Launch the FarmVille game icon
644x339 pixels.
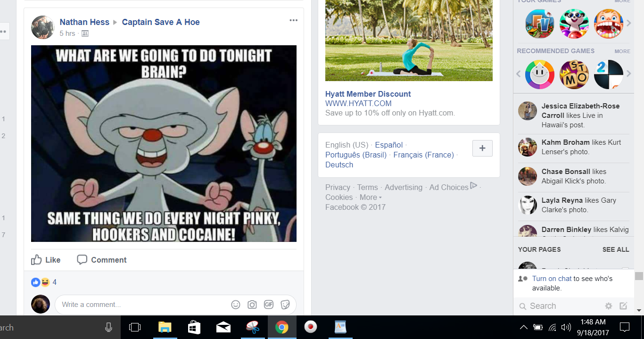click(x=540, y=24)
